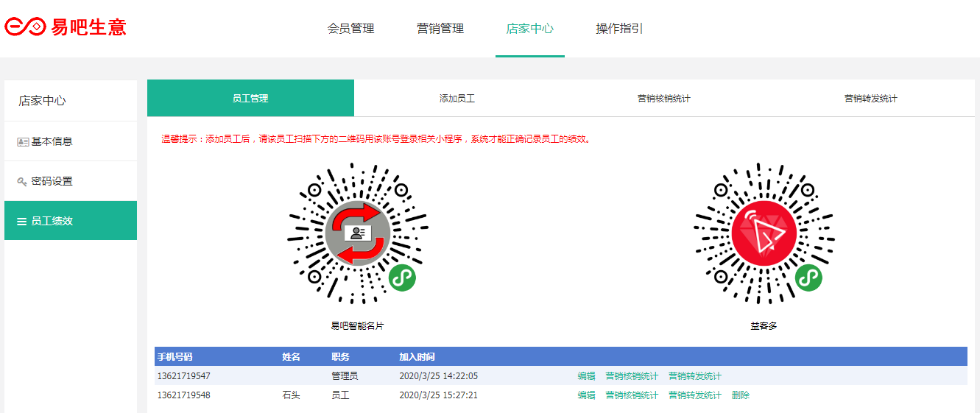Click the 益客多 QR code image
The width and height of the screenshot is (980, 413).
pos(764,234)
